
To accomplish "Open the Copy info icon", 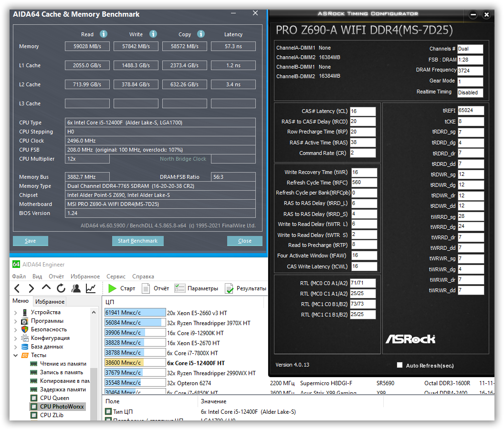I will (201, 34).
